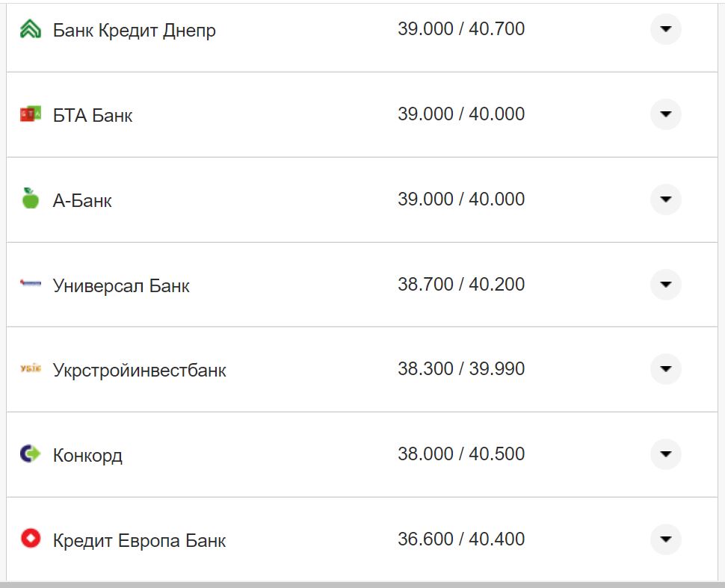The height and width of the screenshot is (588, 725).
Task: Click the А-Банк green apple icon
Action: 31,199
